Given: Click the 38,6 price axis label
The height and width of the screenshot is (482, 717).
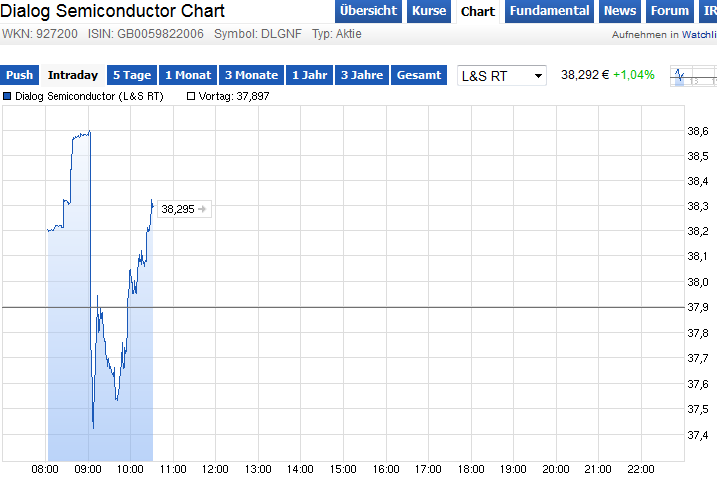Looking at the screenshot, I should click(698, 131).
